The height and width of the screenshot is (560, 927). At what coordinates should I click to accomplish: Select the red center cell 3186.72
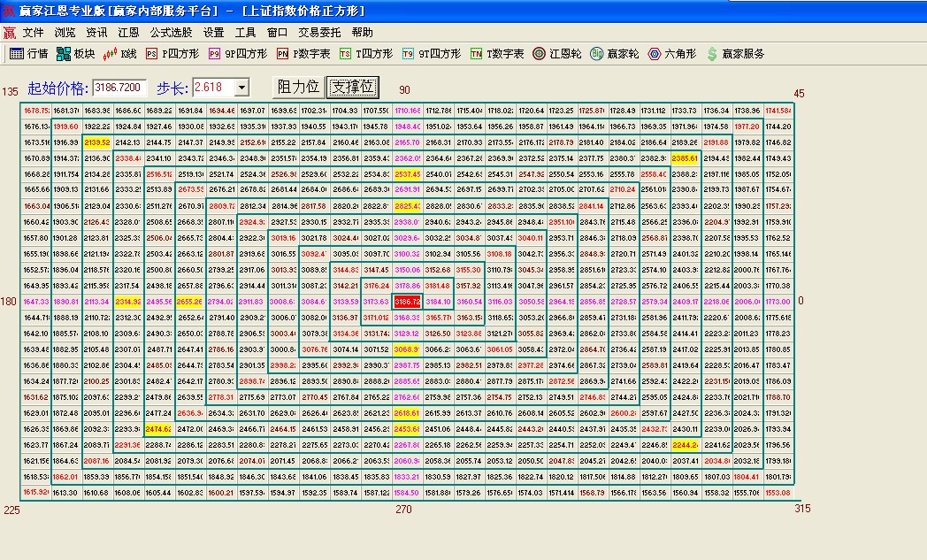pos(407,302)
